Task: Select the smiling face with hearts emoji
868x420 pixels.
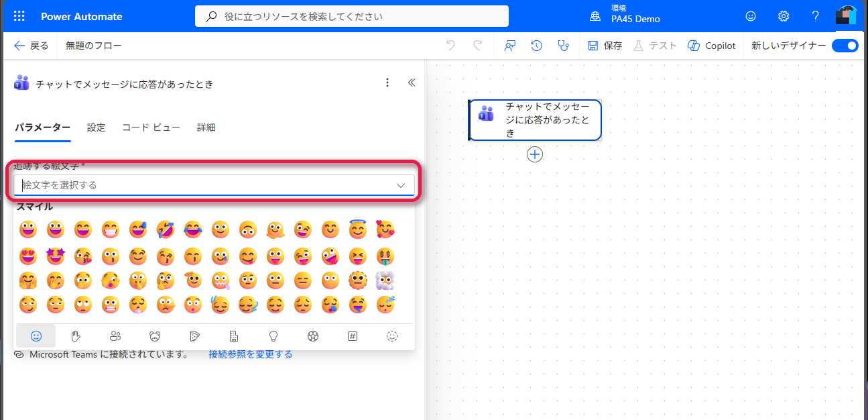Action: coord(385,229)
